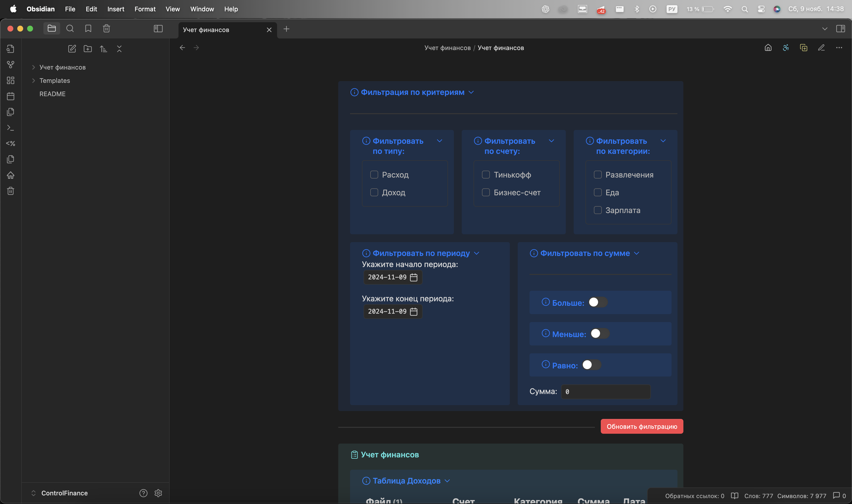Click the Обновить фильтрацию button
Viewport: 852px width, 504px height.
(x=641, y=426)
